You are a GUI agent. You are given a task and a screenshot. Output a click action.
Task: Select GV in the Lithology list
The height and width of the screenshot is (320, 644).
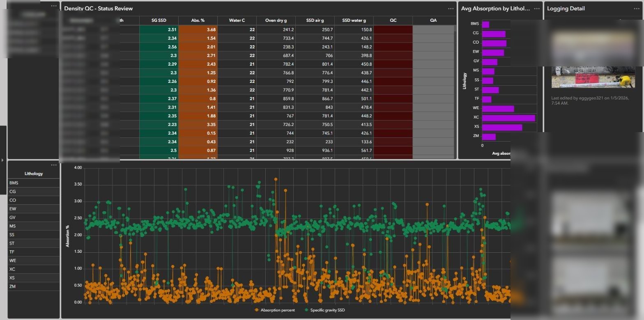[34, 217]
